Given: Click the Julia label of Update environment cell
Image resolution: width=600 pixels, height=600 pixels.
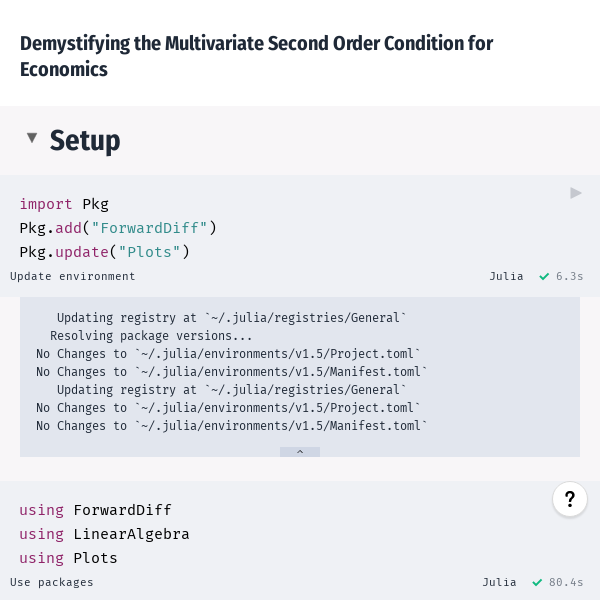Looking at the screenshot, I should click(506, 276).
